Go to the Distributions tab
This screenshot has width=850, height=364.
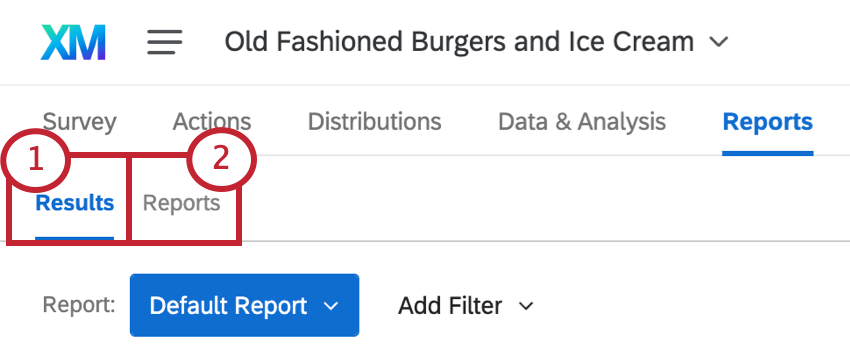[375, 122]
